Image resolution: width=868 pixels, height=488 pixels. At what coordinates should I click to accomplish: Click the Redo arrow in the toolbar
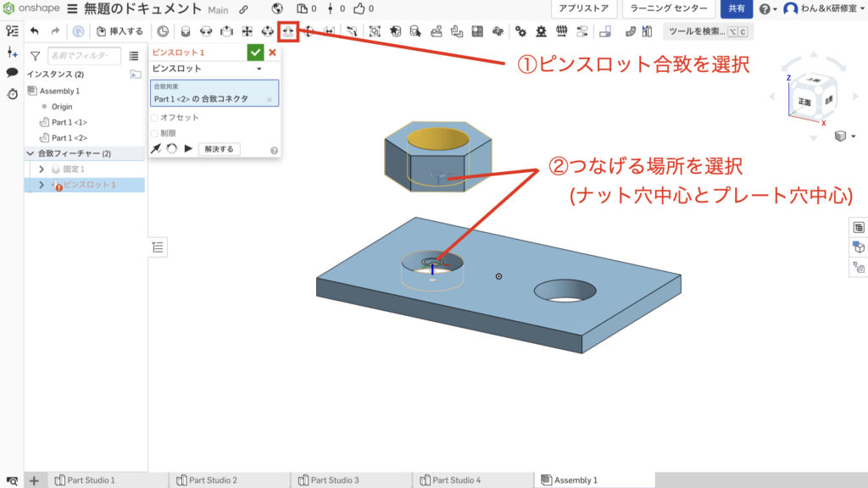coord(55,31)
